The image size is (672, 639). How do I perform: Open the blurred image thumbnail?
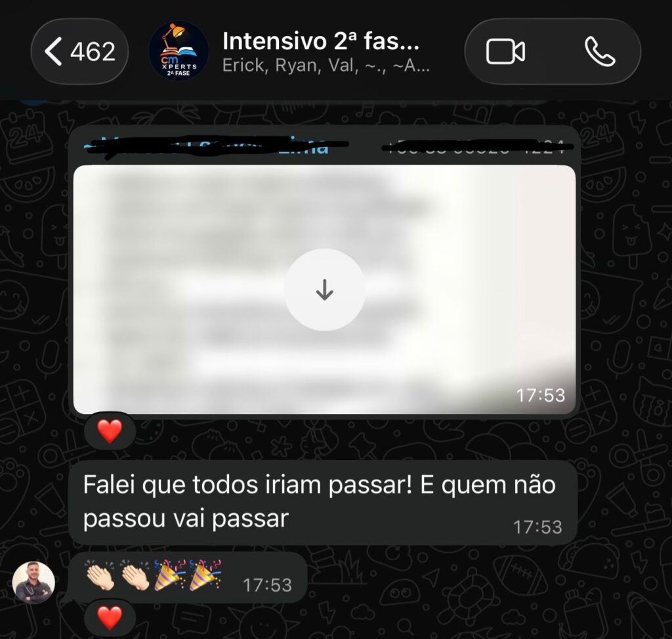[324, 290]
